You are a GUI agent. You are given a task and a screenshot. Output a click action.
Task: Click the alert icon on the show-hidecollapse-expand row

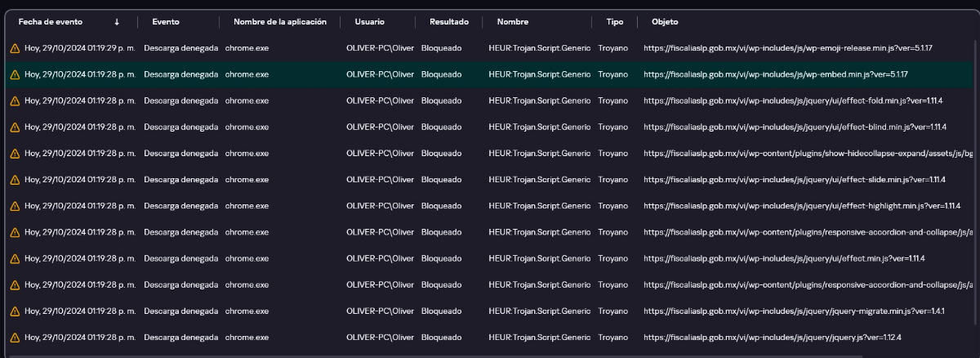coord(15,154)
